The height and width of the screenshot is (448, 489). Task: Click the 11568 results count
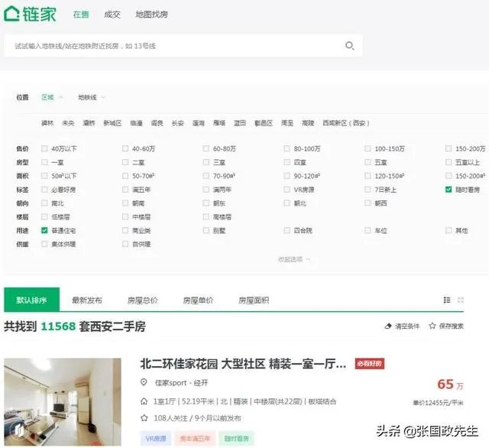[58, 326]
